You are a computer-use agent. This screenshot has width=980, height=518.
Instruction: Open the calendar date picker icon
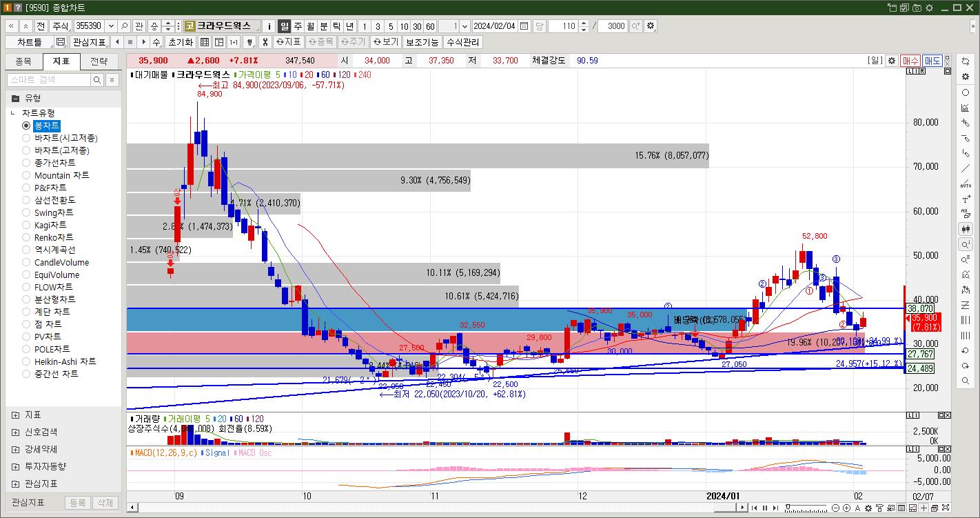[524, 26]
